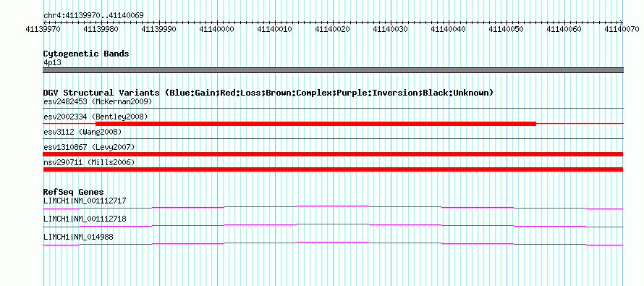644x286 pixels.
Task: Click the DGV Structural Variants track title
Action: click(x=268, y=93)
